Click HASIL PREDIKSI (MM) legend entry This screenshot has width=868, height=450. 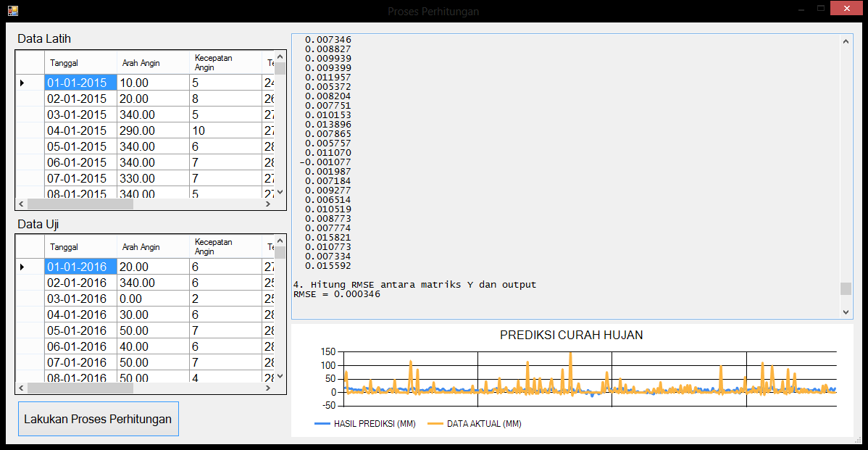[x=364, y=424]
